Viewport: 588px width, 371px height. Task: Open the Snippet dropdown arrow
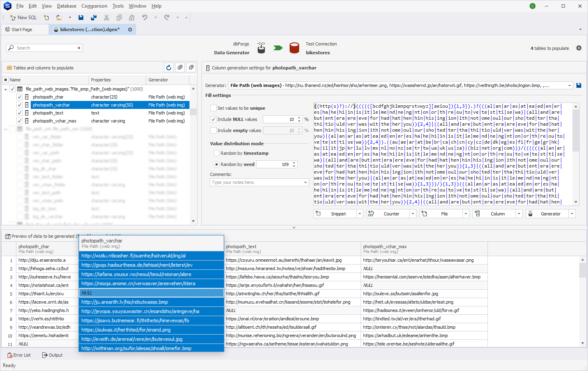[359, 214]
